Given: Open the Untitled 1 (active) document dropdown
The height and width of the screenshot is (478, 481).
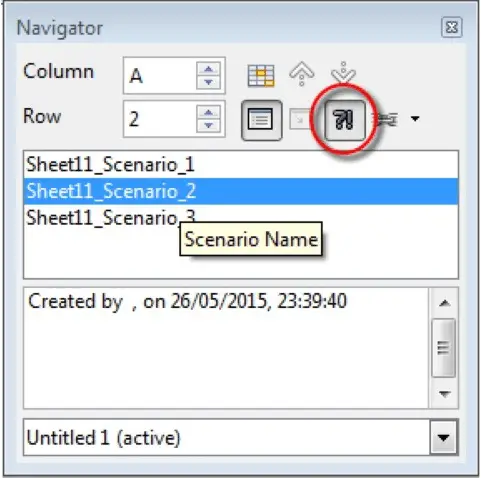Looking at the screenshot, I should [443, 437].
